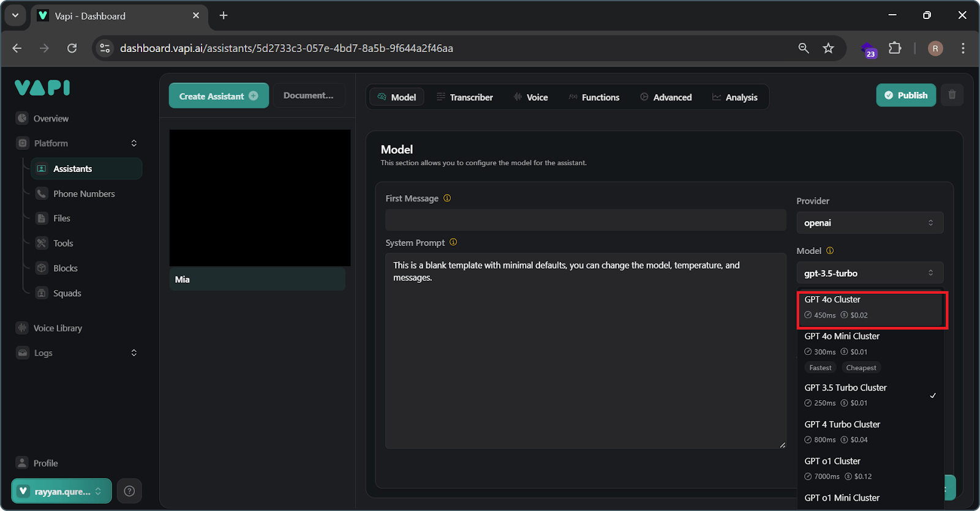Select GPT 4o Mini Cluster option
This screenshot has width=980, height=511.
(x=870, y=351)
